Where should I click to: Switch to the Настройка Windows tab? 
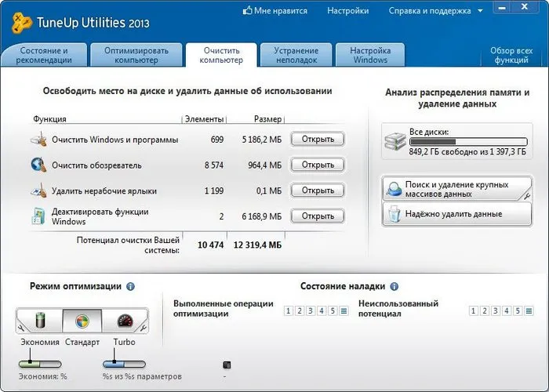(370, 55)
